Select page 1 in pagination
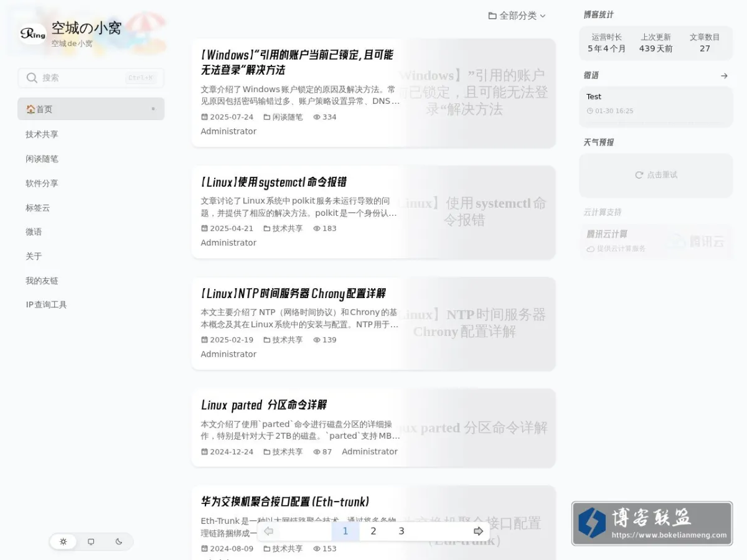 coord(345,531)
